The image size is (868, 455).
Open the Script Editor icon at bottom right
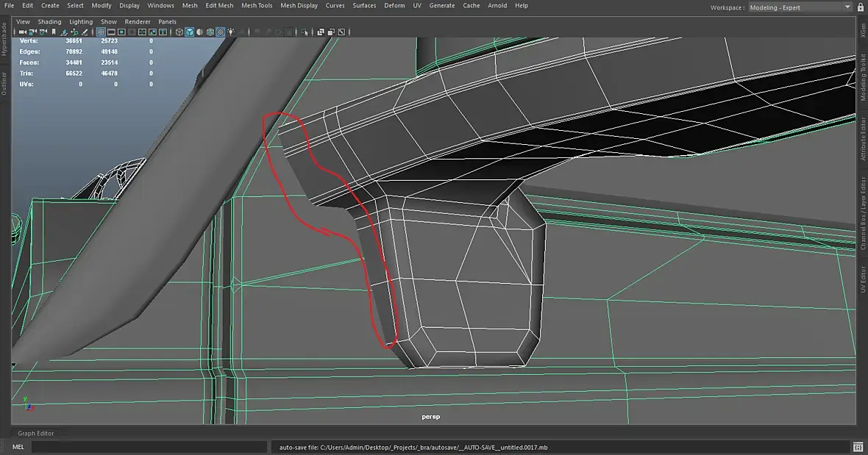click(858, 447)
